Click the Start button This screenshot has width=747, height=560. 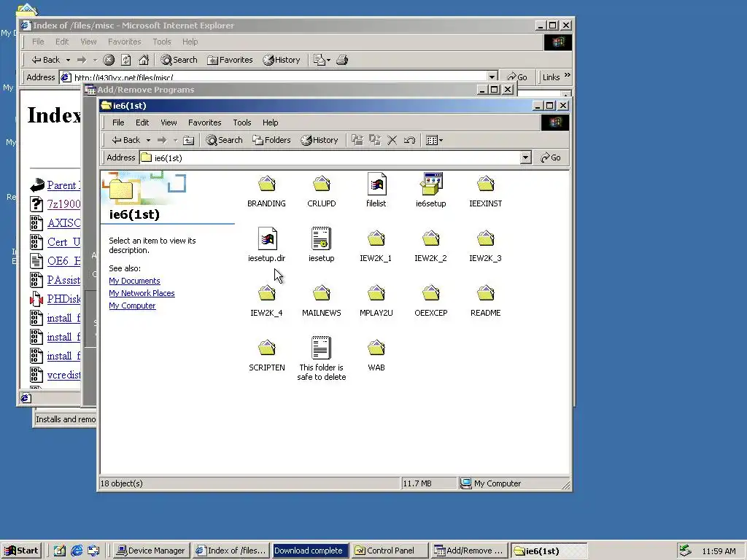(x=21, y=551)
